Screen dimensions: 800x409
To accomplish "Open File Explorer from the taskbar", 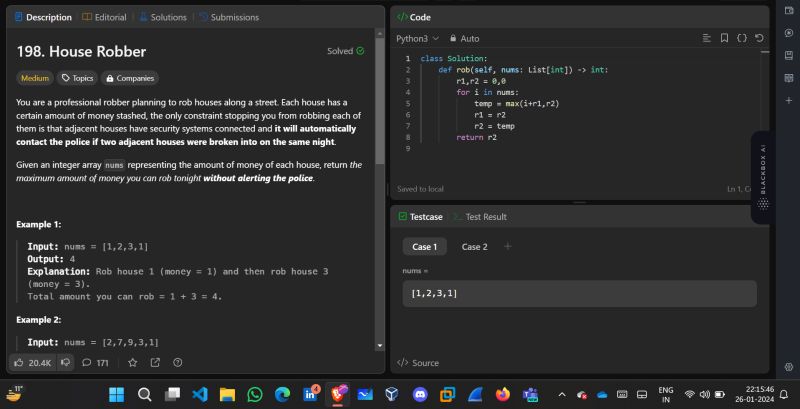I will [227, 394].
